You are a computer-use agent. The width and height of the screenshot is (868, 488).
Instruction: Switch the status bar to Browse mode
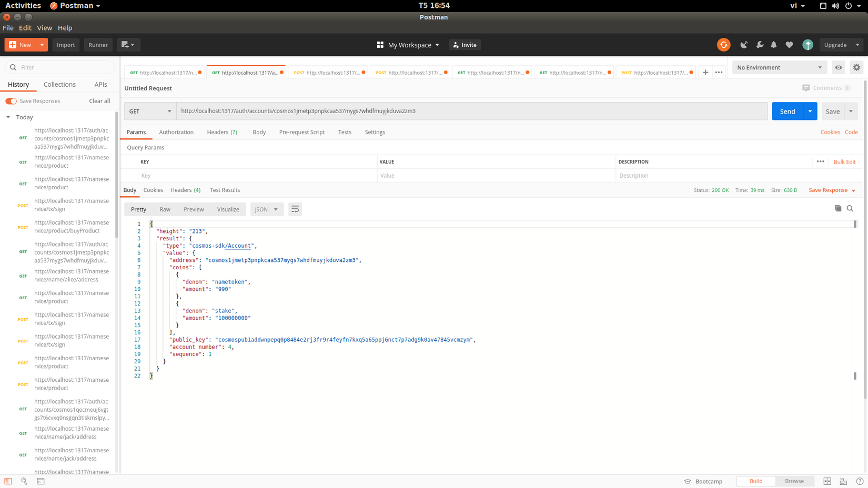794,481
